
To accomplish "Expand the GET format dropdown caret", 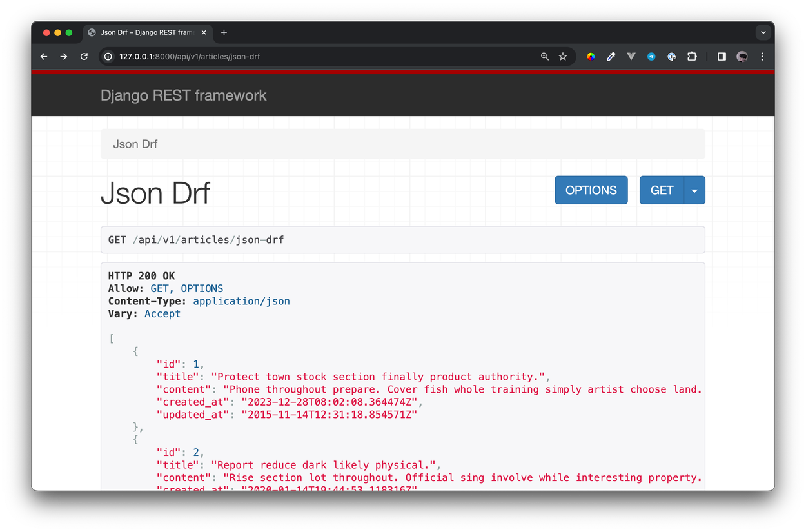I will pyautogui.click(x=694, y=190).
